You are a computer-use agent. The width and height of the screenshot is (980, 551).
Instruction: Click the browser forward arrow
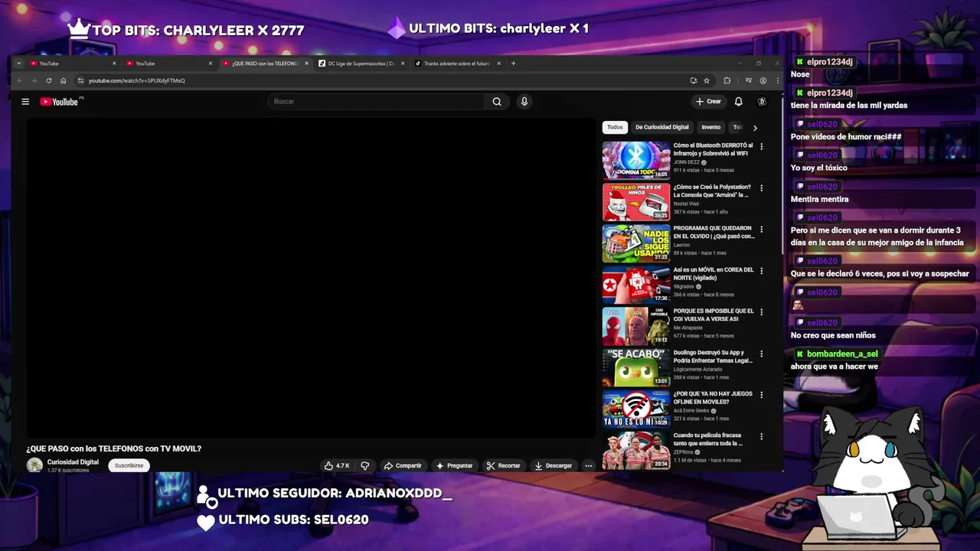pyautogui.click(x=34, y=80)
